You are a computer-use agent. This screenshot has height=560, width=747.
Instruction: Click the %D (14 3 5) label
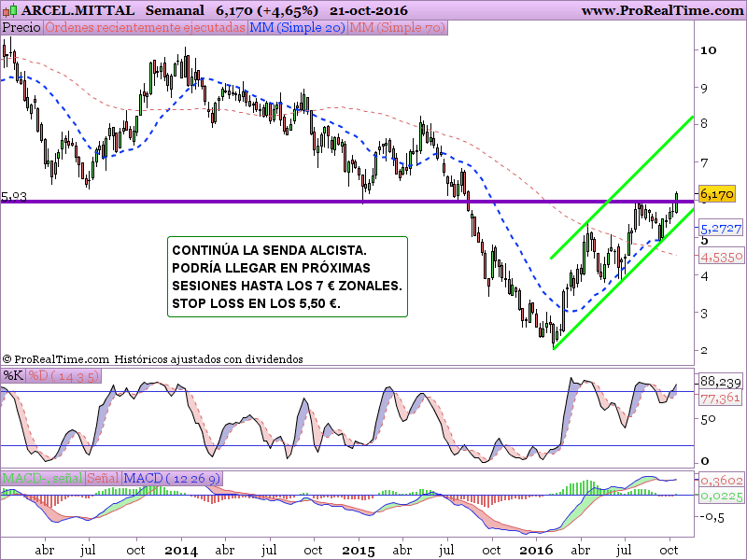tap(63, 376)
